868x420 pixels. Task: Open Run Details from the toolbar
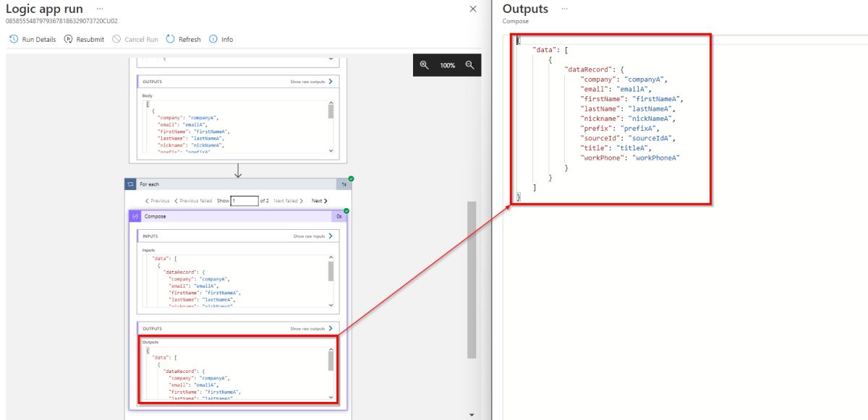33,39
